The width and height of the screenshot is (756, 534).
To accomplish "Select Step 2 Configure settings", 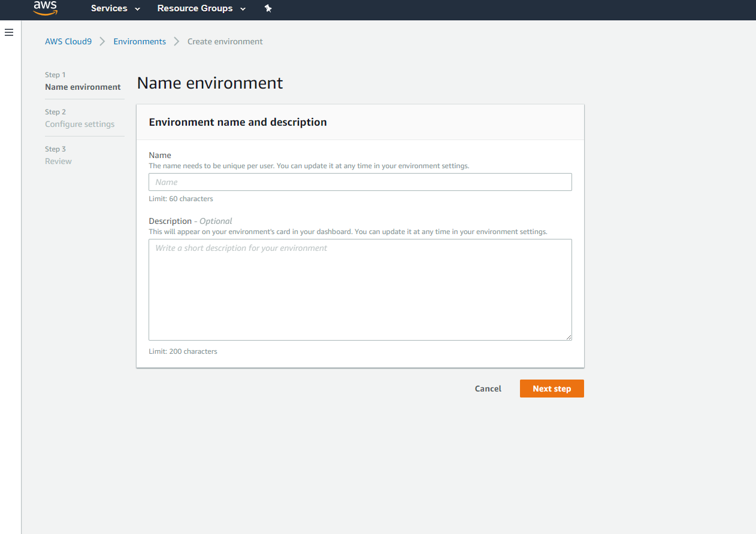I will coord(80,124).
